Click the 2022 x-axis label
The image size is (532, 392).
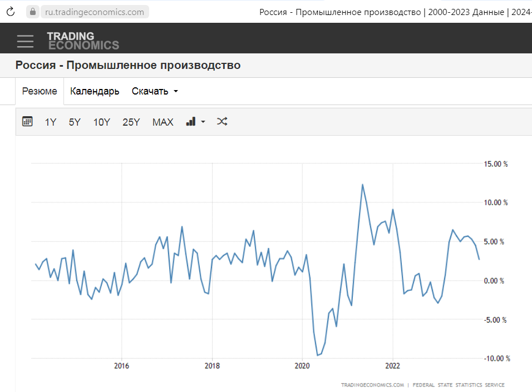tap(392, 366)
